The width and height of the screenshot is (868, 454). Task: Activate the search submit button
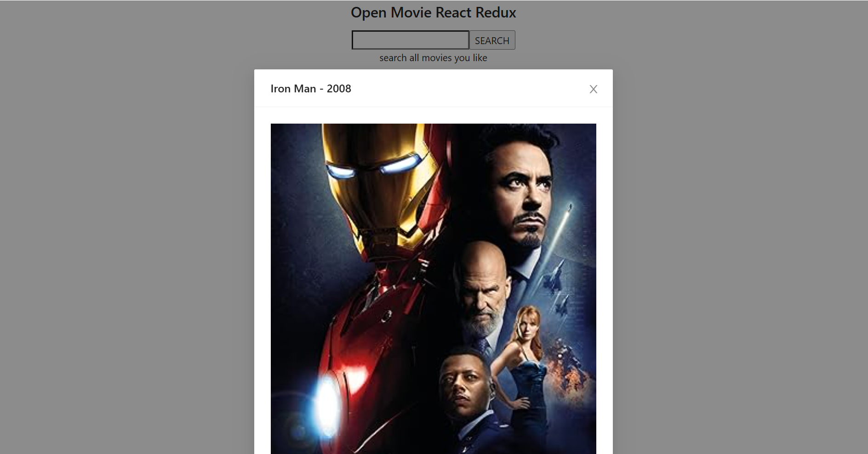tap(492, 40)
